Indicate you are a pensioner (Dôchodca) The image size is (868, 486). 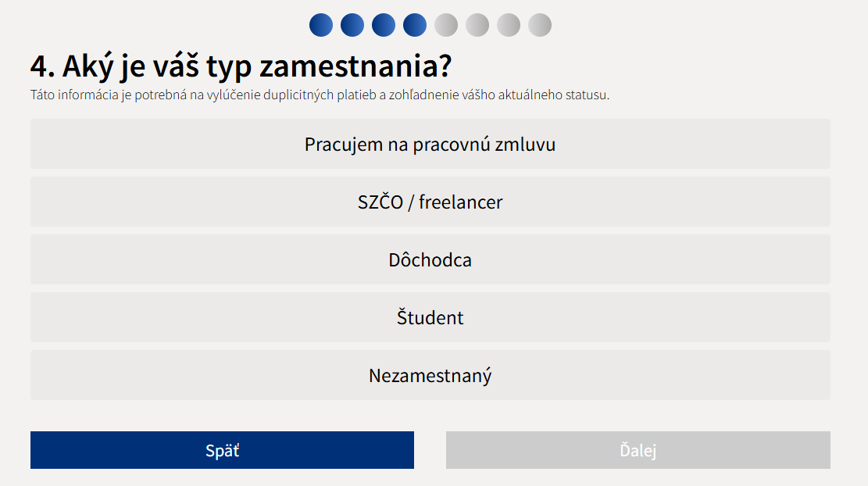coord(430,259)
